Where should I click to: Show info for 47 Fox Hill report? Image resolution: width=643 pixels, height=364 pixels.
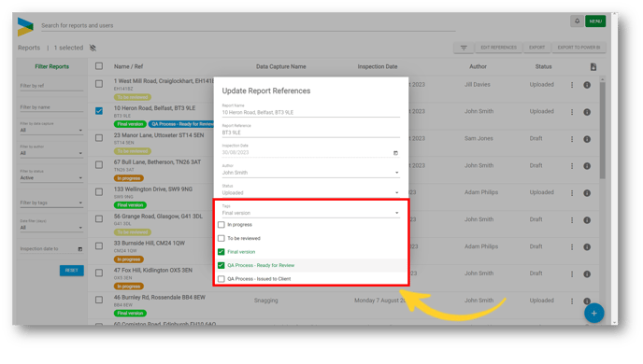(x=587, y=273)
